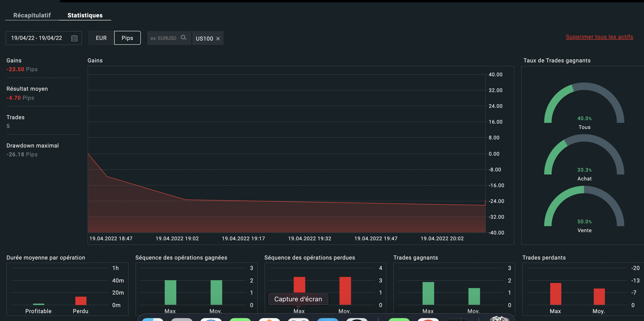Click Supprimer tous les actifs link
Screen dimensions: 644x321
[599, 37]
